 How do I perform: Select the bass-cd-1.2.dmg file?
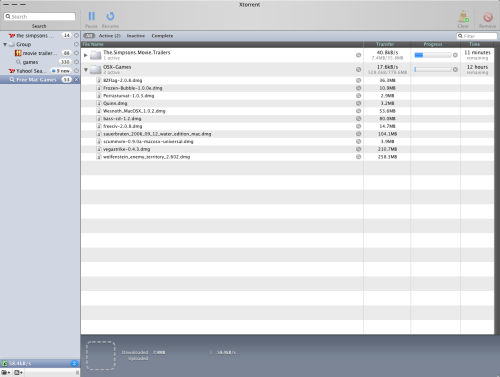122,119
